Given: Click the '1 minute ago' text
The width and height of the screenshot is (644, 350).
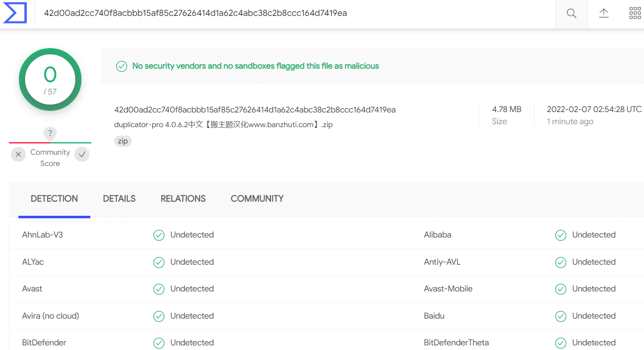Looking at the screenshot, I should click(570, 121).
